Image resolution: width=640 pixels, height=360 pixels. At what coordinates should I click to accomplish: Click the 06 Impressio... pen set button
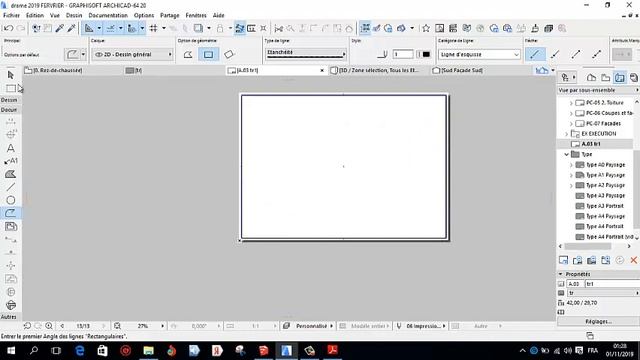pyautogui.click(x=422, y=326)
